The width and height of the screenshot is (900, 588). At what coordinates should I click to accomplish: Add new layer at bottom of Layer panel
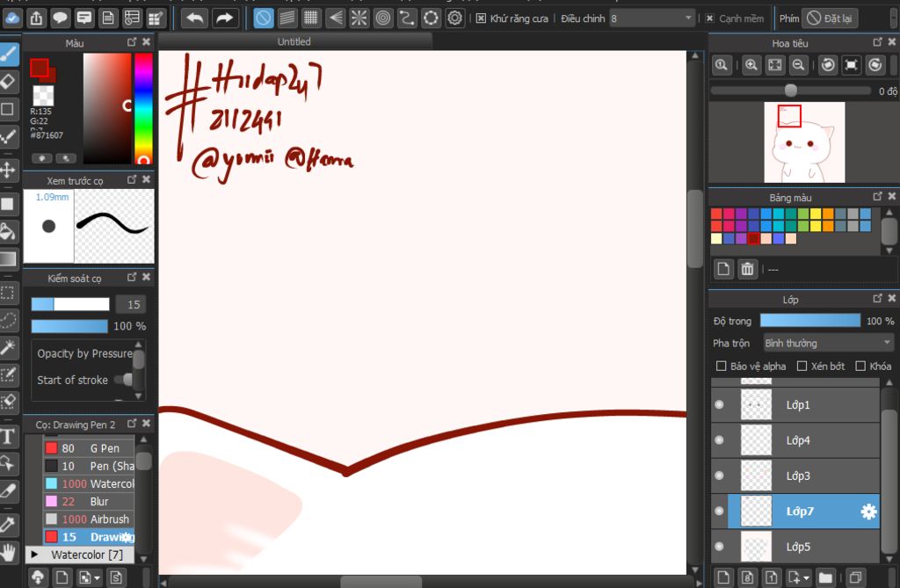(x=723, y=577)
